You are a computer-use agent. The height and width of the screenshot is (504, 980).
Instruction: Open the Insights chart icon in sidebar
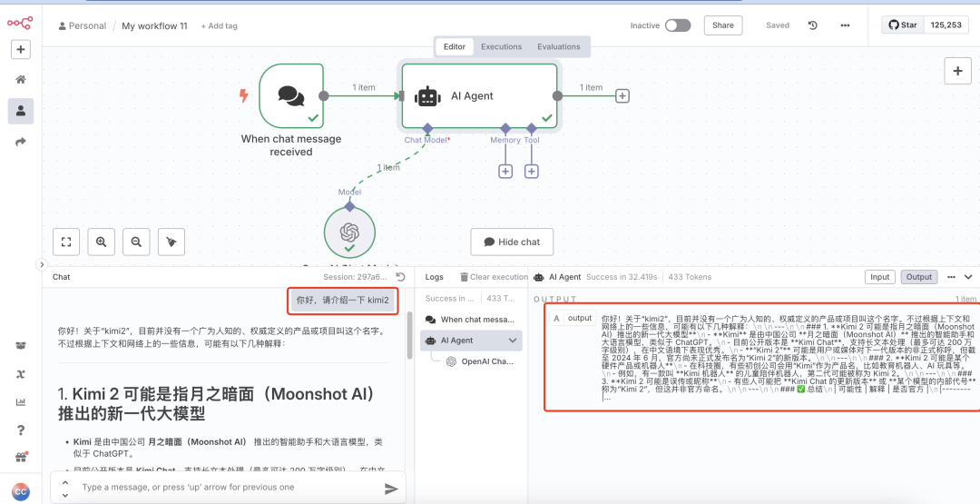click(x=21, y=402)
